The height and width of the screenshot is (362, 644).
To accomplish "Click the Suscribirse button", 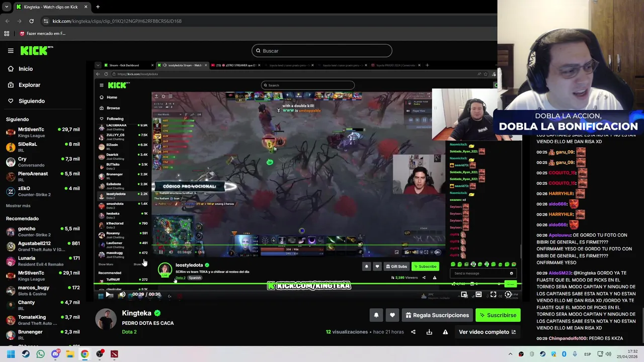I will [x=498, y=315].
